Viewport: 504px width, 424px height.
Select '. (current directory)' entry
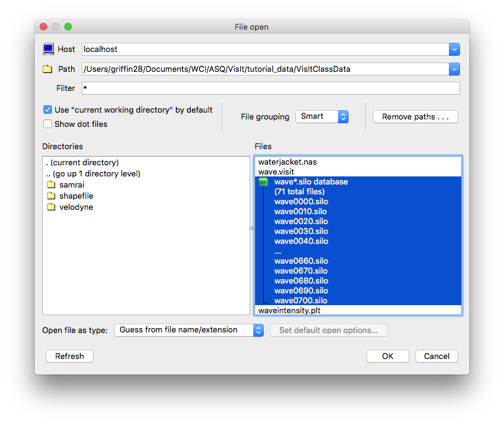[x=82, y=163]
